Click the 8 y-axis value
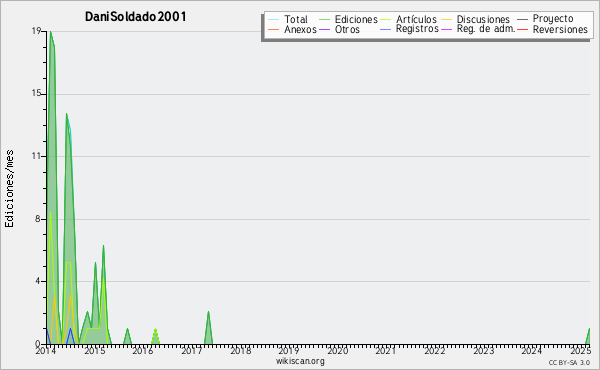The height and width of the screenshot is (370, 600). pos(38,219)
